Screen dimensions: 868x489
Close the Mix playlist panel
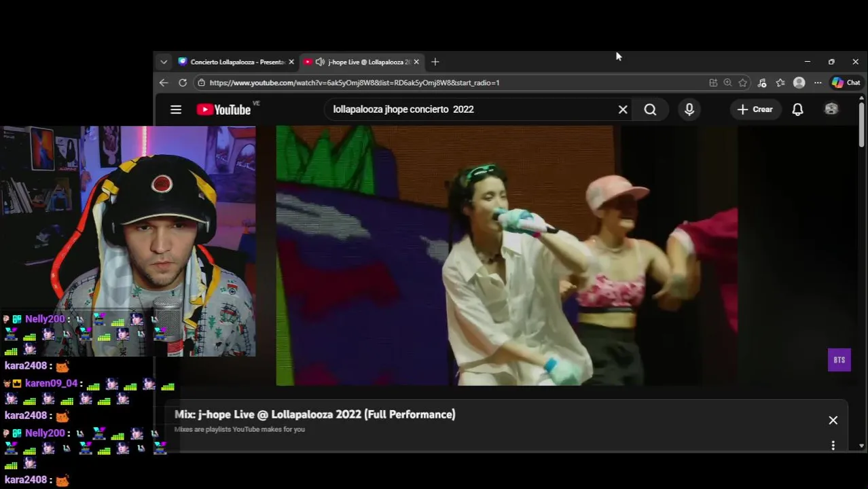(833, 420)
